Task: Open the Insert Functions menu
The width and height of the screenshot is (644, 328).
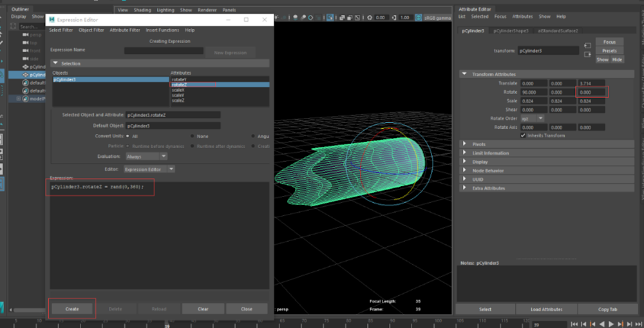Action: click(162, 30)
